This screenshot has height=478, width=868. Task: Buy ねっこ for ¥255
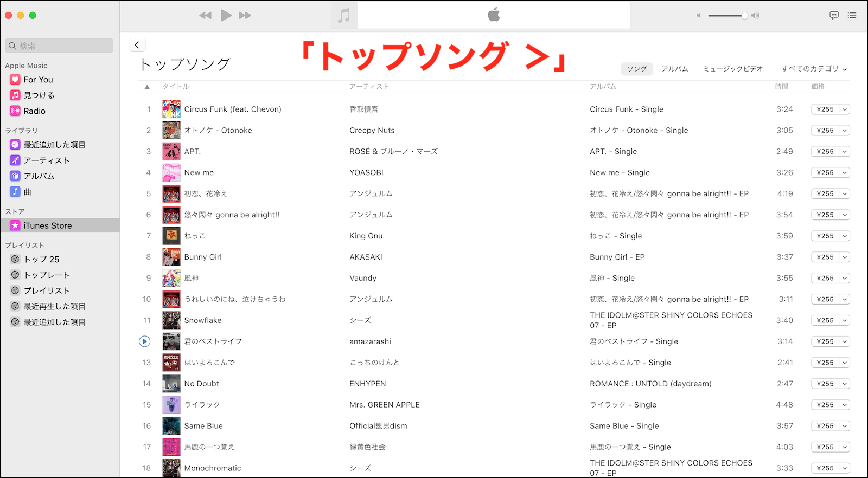click(x=825, y=236)
